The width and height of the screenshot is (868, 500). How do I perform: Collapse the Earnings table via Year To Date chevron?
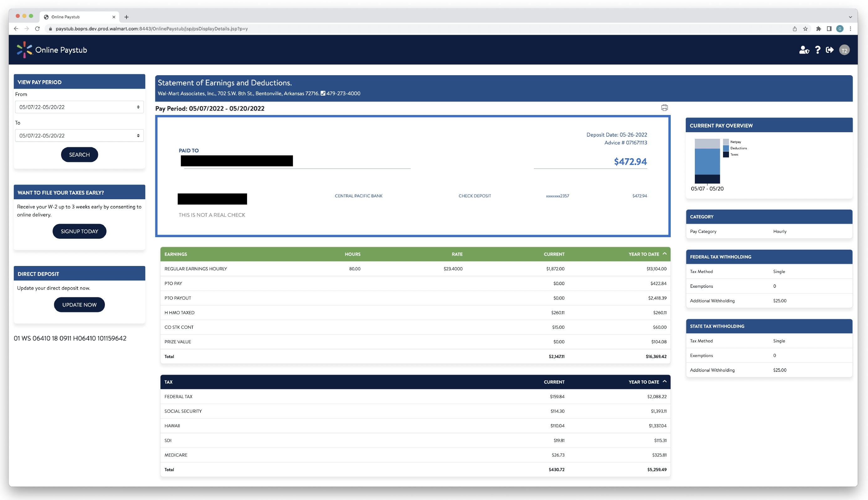pyautogui.click(x=664, y=254)
